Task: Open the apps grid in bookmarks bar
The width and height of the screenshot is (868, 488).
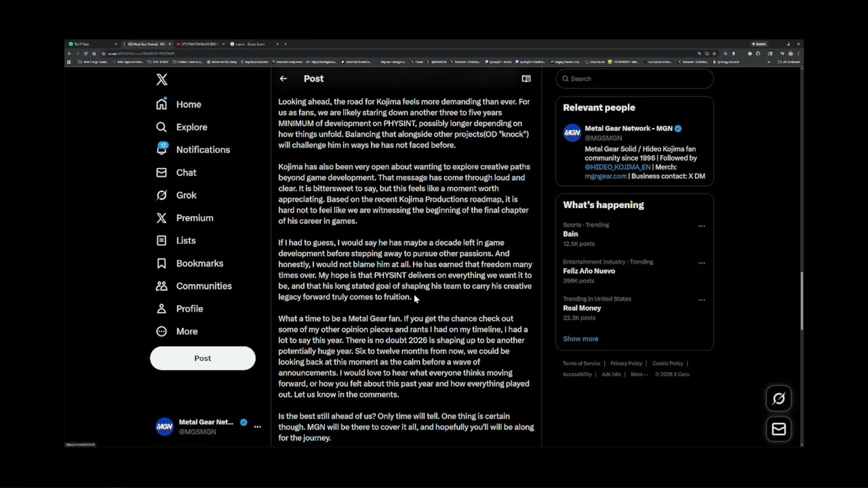Action: point(68,62)
